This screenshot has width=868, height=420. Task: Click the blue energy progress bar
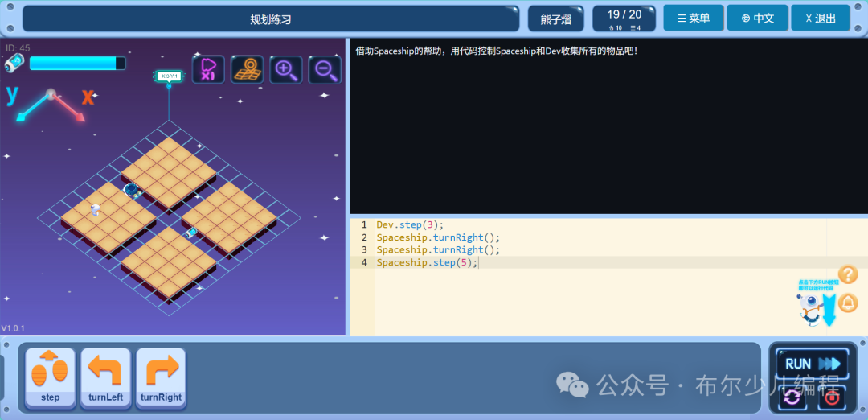(77, 64)
